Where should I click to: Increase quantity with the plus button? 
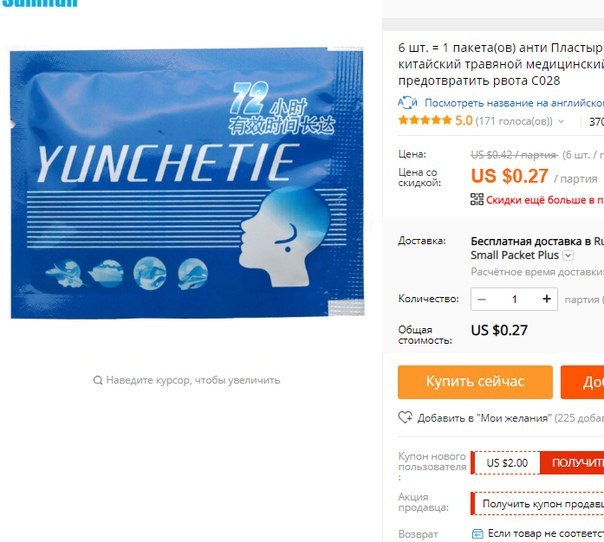[x=547, y=299]
